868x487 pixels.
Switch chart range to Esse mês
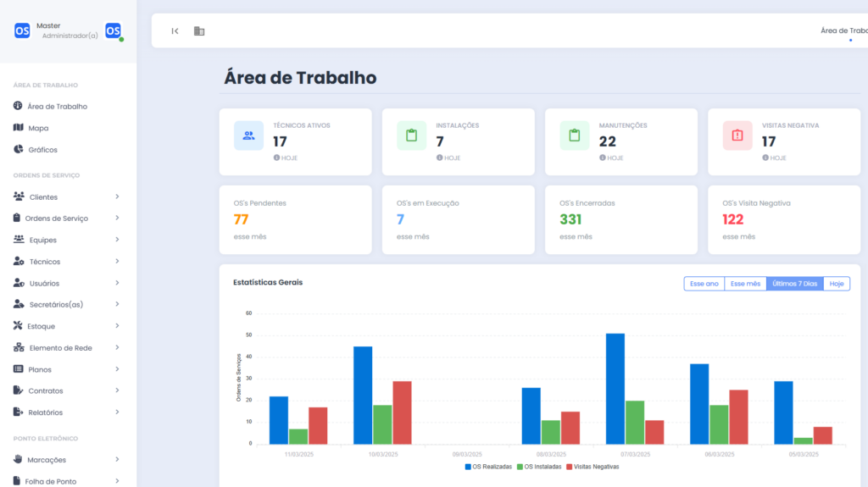[x=745, y=284]
